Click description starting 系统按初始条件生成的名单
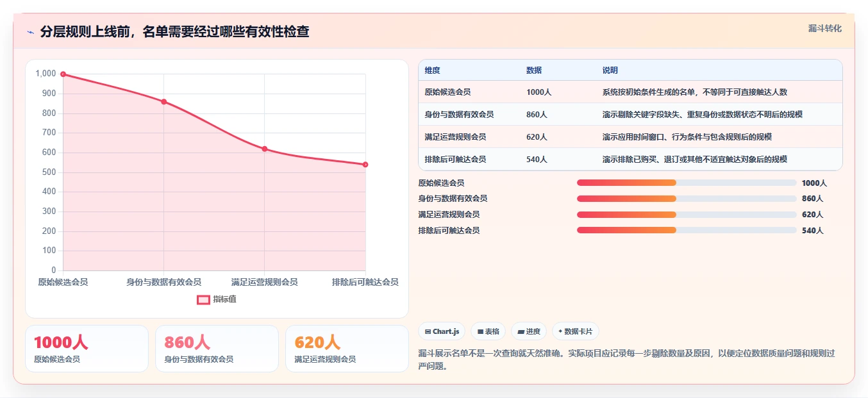This screenshot has width=868, height=398. tap(694, 92)
